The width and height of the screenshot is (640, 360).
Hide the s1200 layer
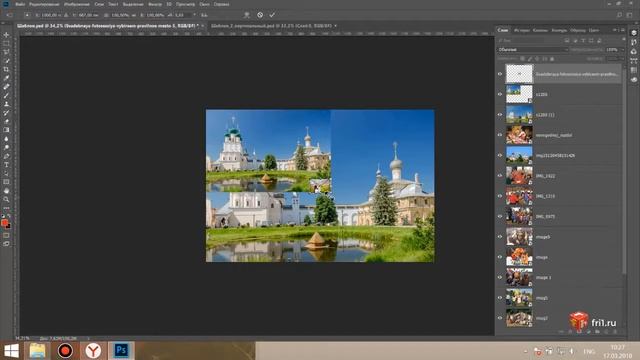500,94
